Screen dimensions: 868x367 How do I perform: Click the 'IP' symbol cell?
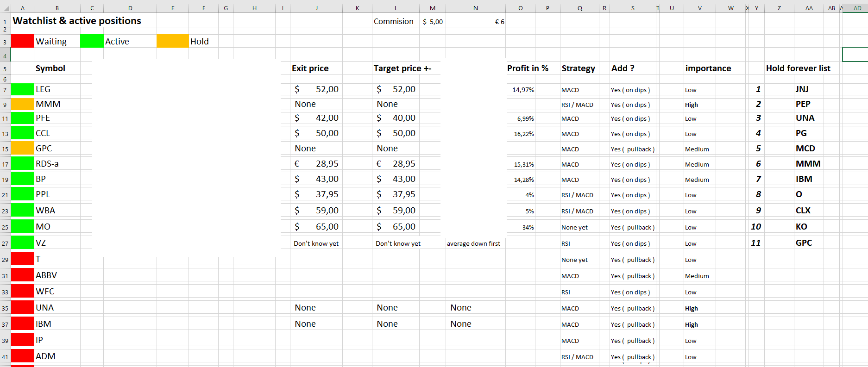(57, 340)
